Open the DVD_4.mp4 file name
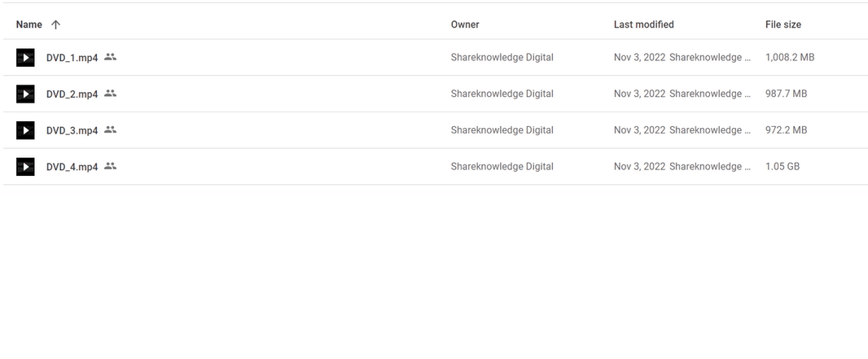 72,167
